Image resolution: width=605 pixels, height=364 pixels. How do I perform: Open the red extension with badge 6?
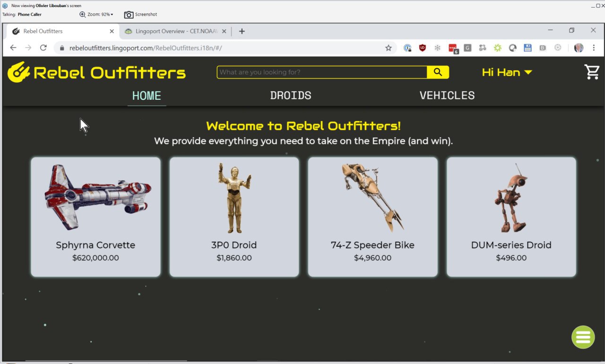click(x=453, y=48)
